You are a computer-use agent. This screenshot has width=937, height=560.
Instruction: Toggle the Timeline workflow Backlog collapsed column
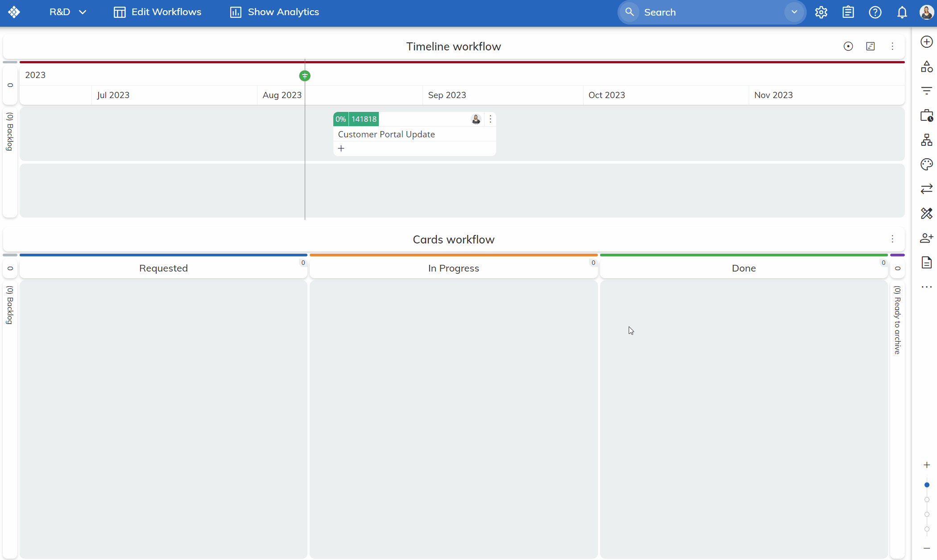coord(10,132)
